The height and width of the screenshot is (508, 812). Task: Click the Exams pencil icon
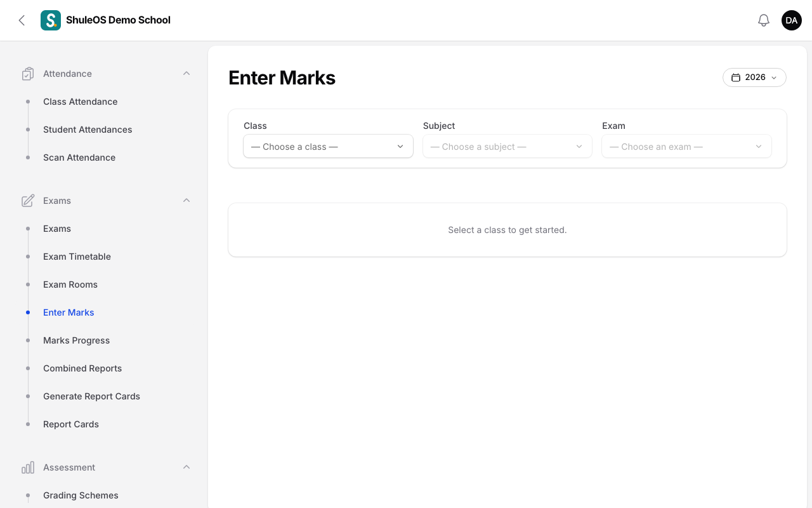pyautogui.click(x=27, y=201)
